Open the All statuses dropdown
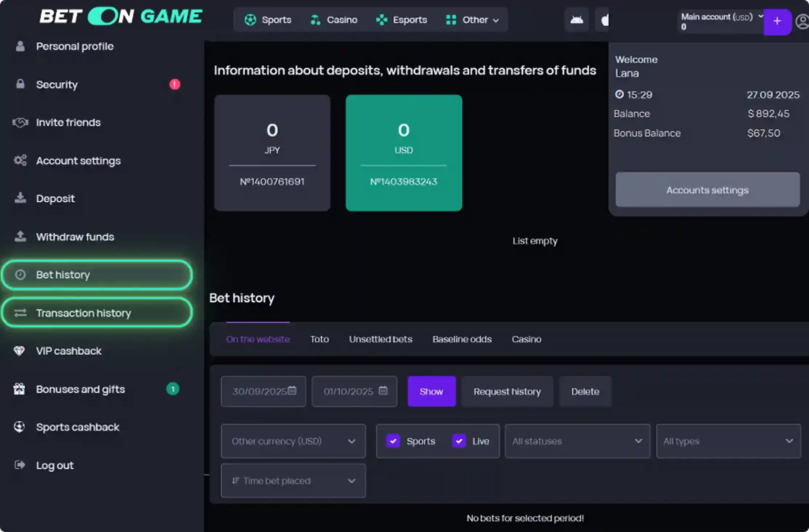The image size is (809, 532). 577,441
